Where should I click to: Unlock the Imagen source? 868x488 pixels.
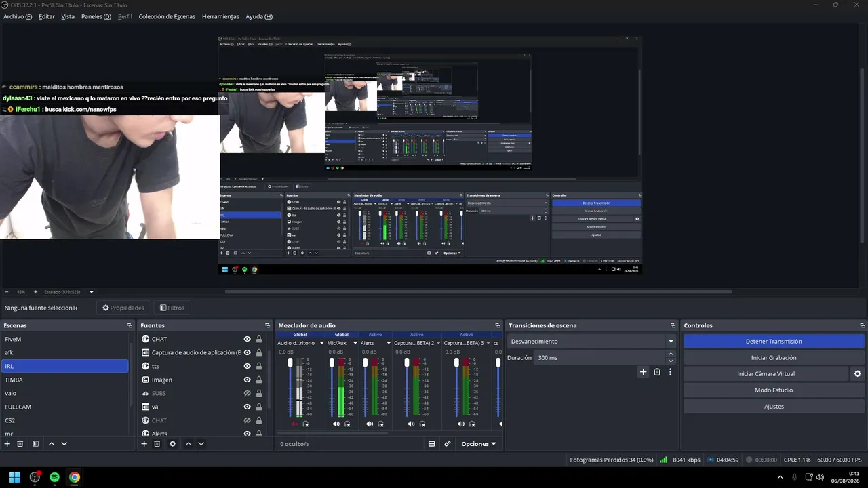coord(259,380)
